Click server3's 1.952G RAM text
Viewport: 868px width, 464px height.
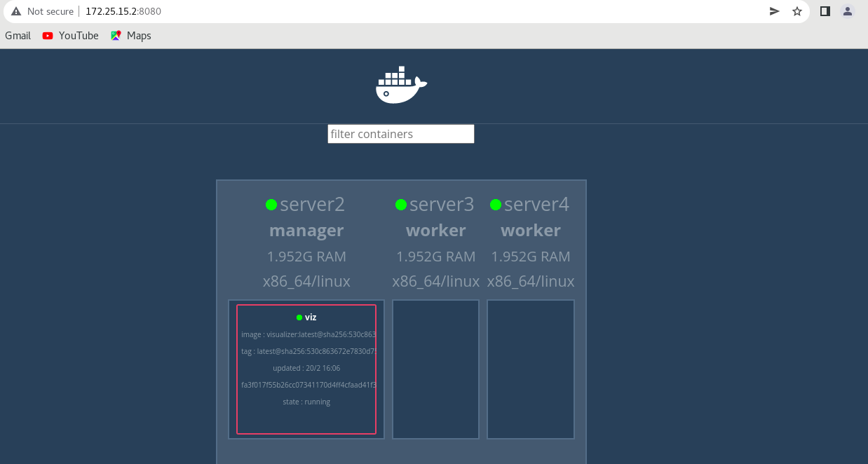click(436, 257)
